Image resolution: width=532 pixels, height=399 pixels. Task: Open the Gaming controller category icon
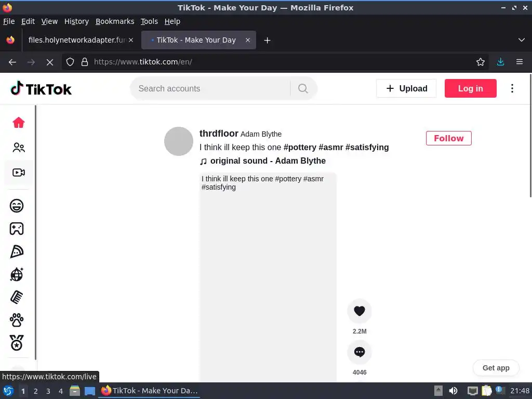[x=17, y=229]
